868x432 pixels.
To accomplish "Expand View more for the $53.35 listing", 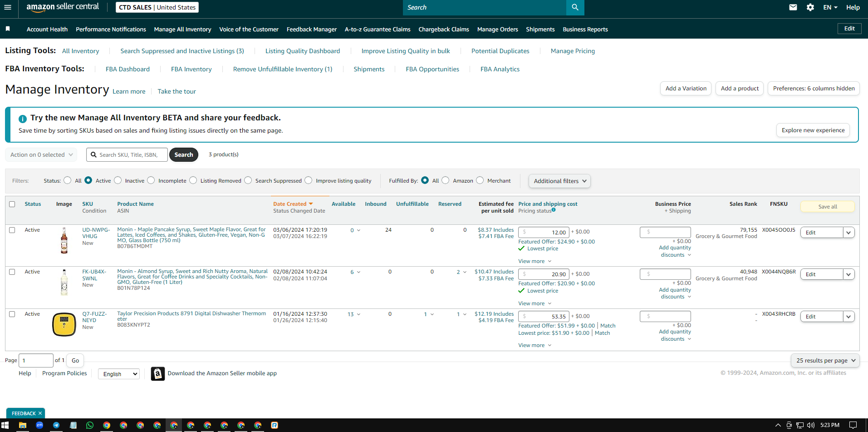I will pyautogui.click(x=535, y=345).
